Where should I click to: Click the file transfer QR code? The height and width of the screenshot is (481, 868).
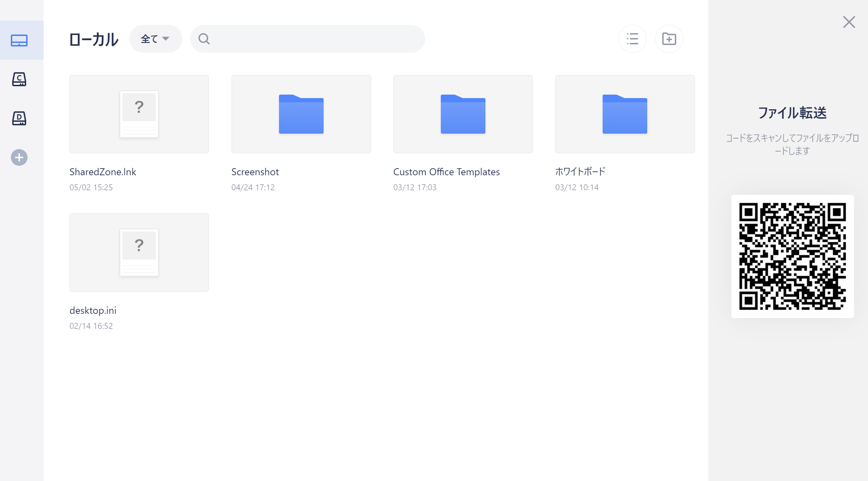click(792, 256)
